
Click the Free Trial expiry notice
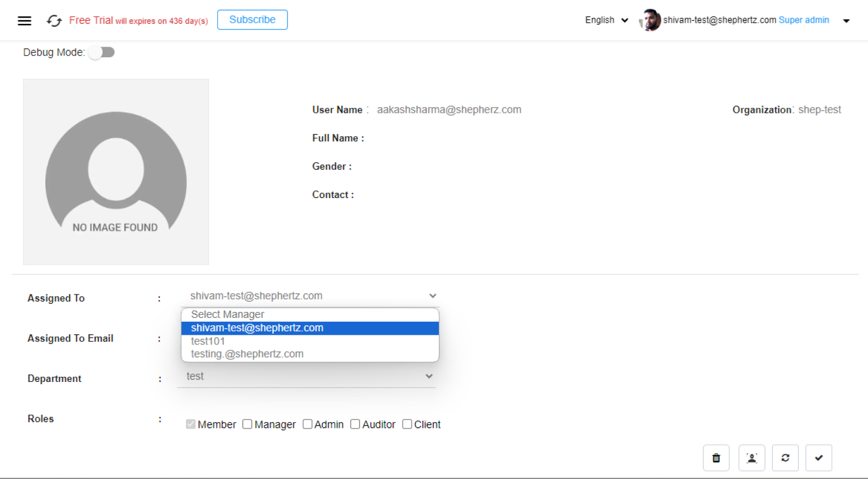click(138, 20)
